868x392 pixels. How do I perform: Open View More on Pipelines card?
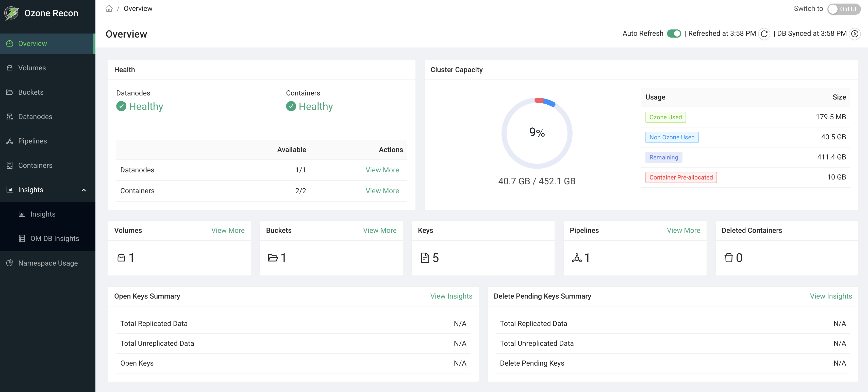point(683,230)
